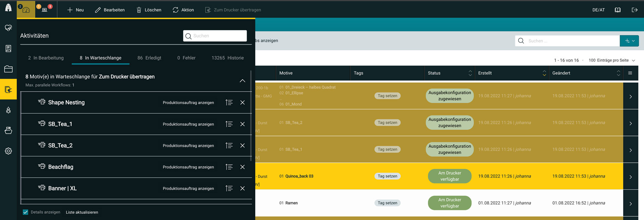Cancel the Banner | XL queue entry
The width and height of the screenshot is (644, 220).
(x=242, y=189)
